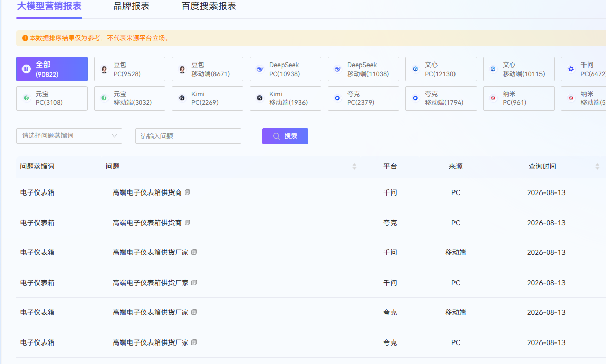Viewport: 606px width, 364px height.
Task: Filter by 夸克 移动端(1794) card
Action: point(441,98)
